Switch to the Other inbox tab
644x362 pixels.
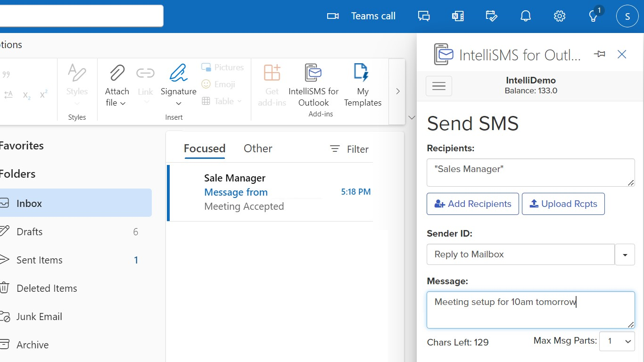pos(258,148)
